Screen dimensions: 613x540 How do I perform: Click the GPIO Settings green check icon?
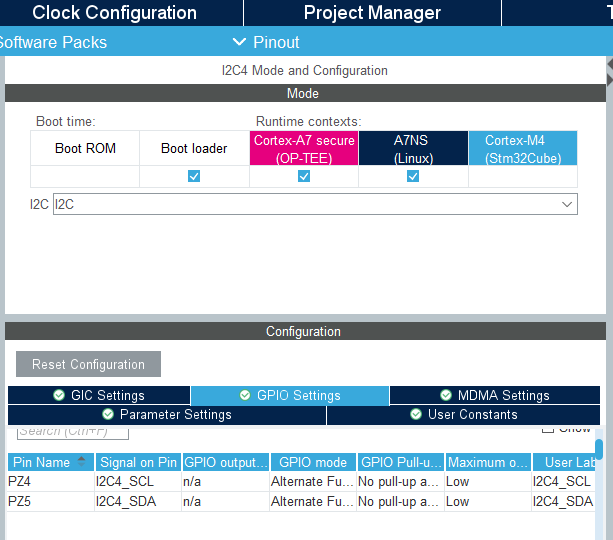pos(245,395)
